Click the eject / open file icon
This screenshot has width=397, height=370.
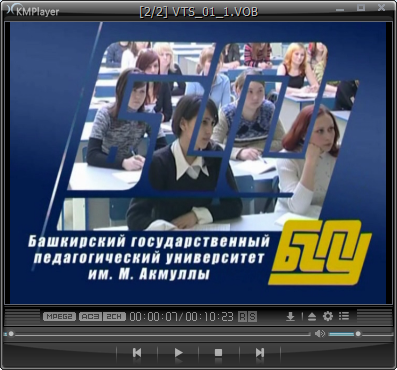click(x=312, y=316)
